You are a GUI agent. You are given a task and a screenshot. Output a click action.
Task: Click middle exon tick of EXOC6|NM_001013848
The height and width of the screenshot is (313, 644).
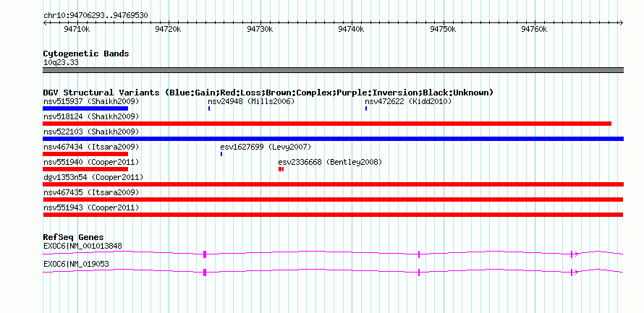[418, 254]
